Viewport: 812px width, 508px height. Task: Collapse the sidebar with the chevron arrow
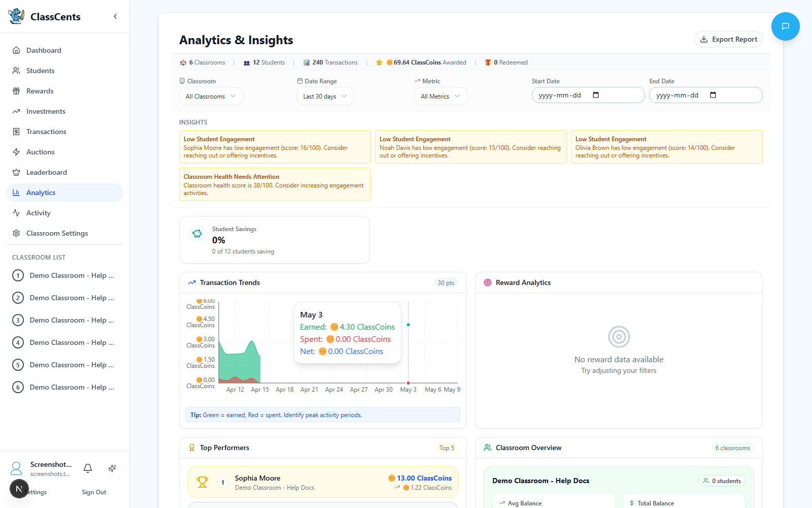point(115,16)
